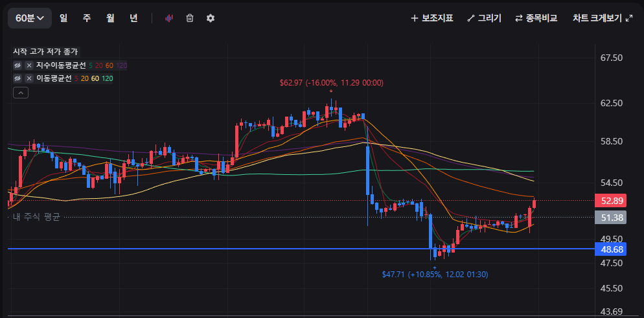Click the $47.71 low price annotation
The height and width of the screenshot is (318, 644).
pos(435,274)
